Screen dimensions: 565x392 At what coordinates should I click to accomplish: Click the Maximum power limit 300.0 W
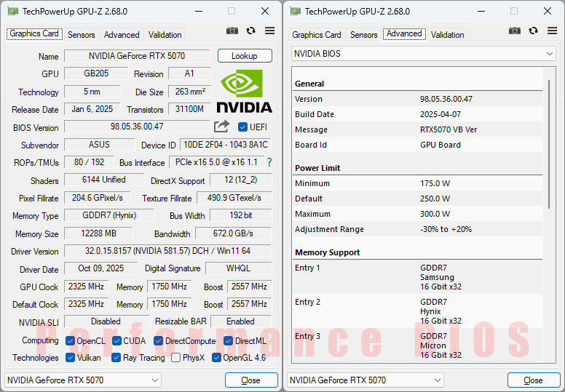[435, 214]
